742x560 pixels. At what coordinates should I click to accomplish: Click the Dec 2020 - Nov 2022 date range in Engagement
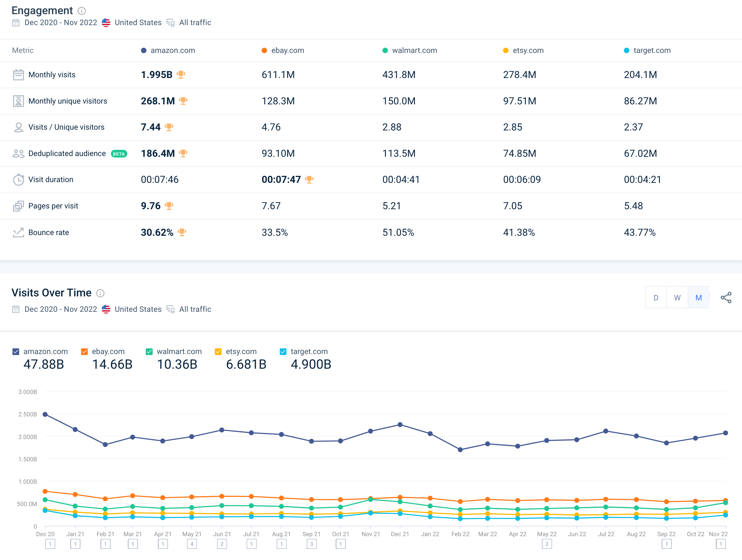(61, 22)
